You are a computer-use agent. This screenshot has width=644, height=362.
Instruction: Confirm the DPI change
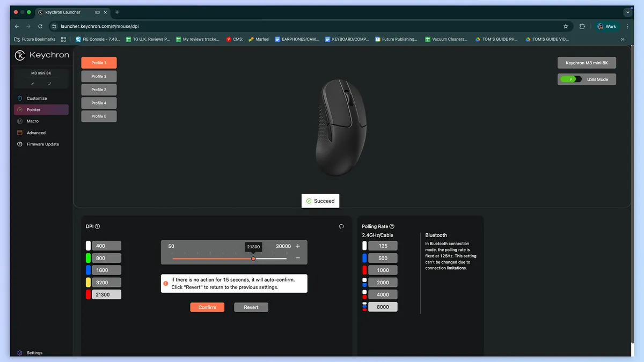click(x=207, y=307)
